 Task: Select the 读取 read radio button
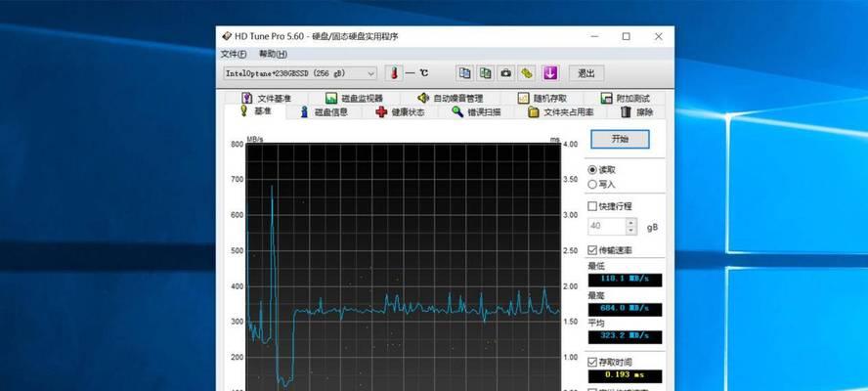[592, 170]
